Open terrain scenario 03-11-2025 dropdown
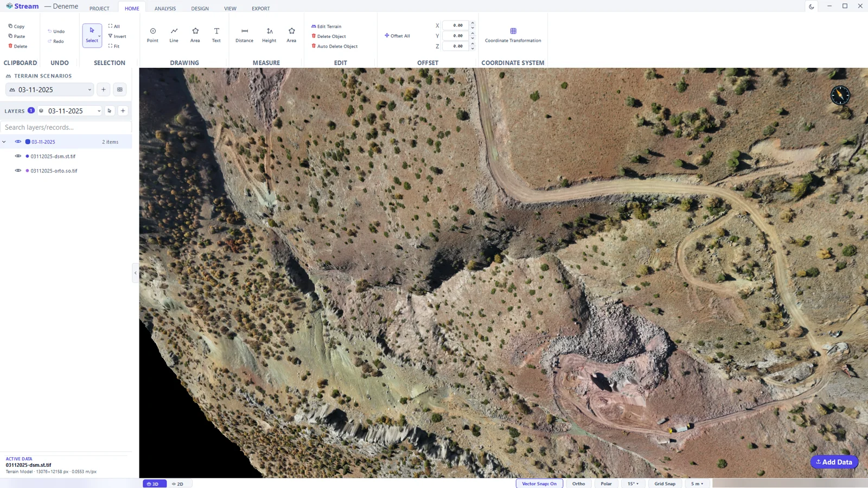Image resolution: width=868 pixels, height=488 pixels. [50, 89]
